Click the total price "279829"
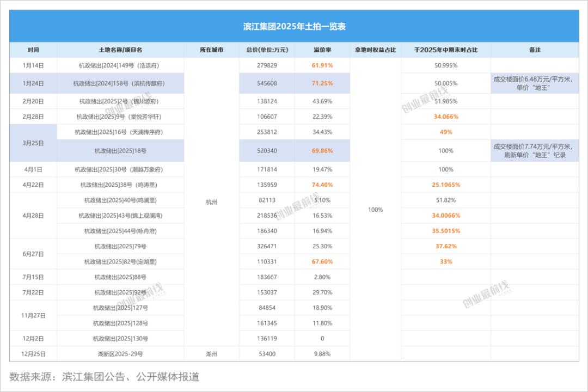588x392 pixels. [x=267, y=65]
